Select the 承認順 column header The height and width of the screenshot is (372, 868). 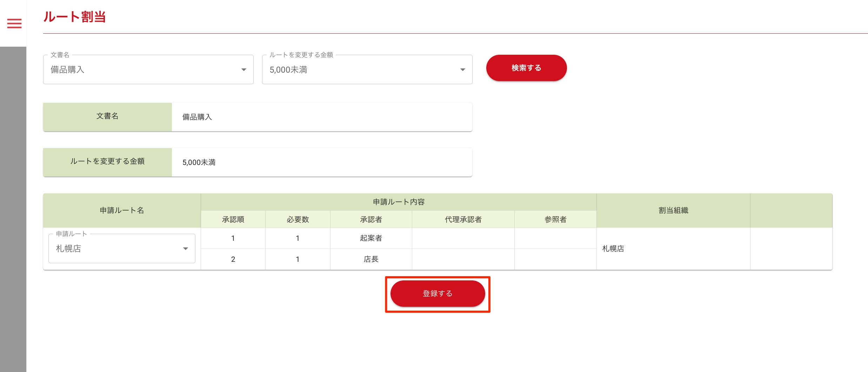pos(233,219)
